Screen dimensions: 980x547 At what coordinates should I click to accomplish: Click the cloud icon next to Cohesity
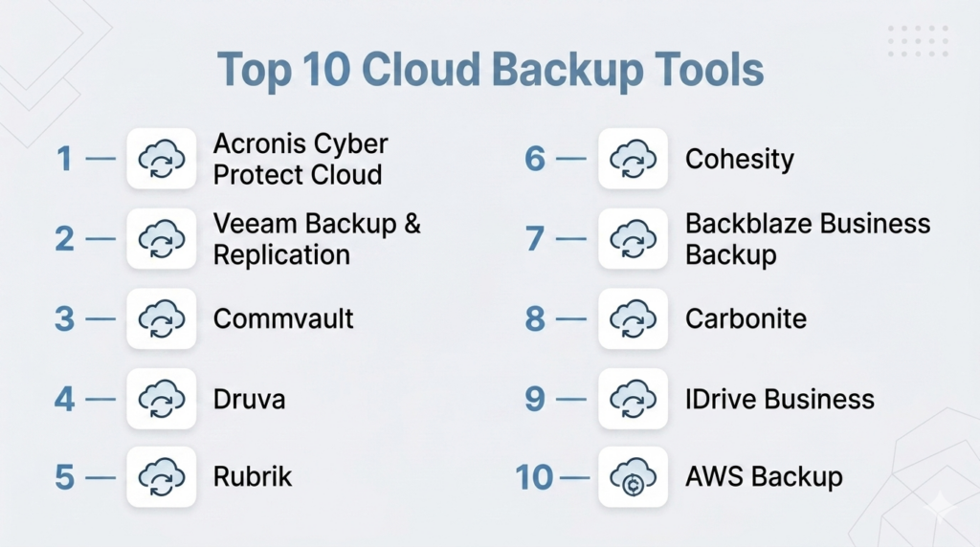pyautogui.click(x=633, y=159)
